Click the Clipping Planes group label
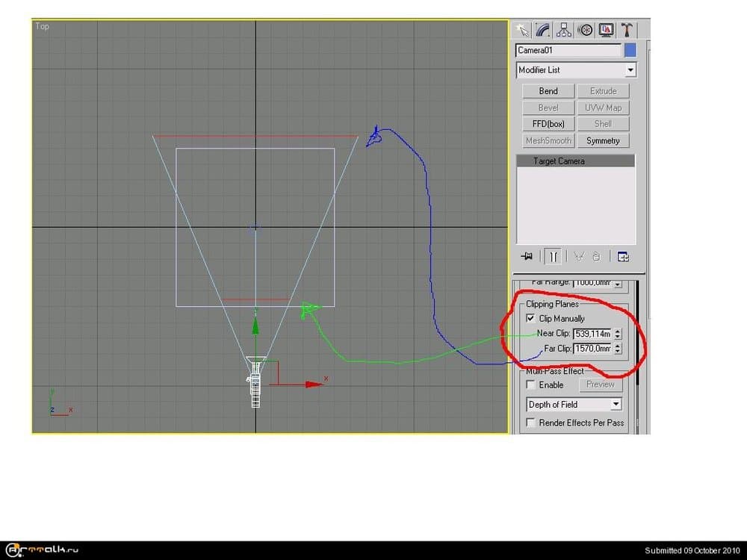This screenshot has height=560, width=747. coord(552,304)
